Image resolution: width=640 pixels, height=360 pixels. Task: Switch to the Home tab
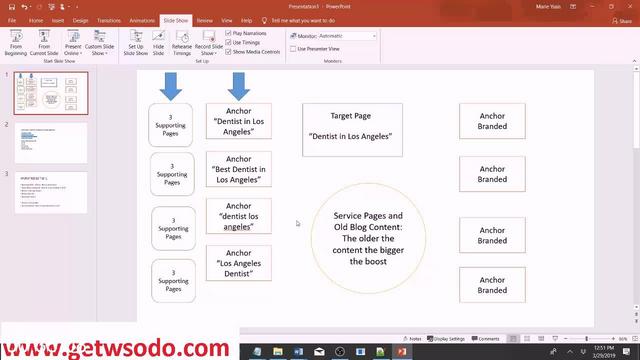coord(36,20)
